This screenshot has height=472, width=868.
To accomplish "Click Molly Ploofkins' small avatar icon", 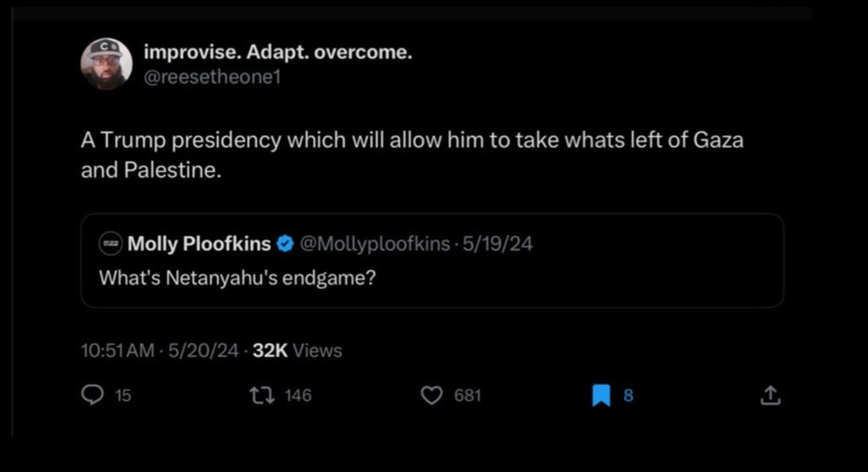I will 109,244.
